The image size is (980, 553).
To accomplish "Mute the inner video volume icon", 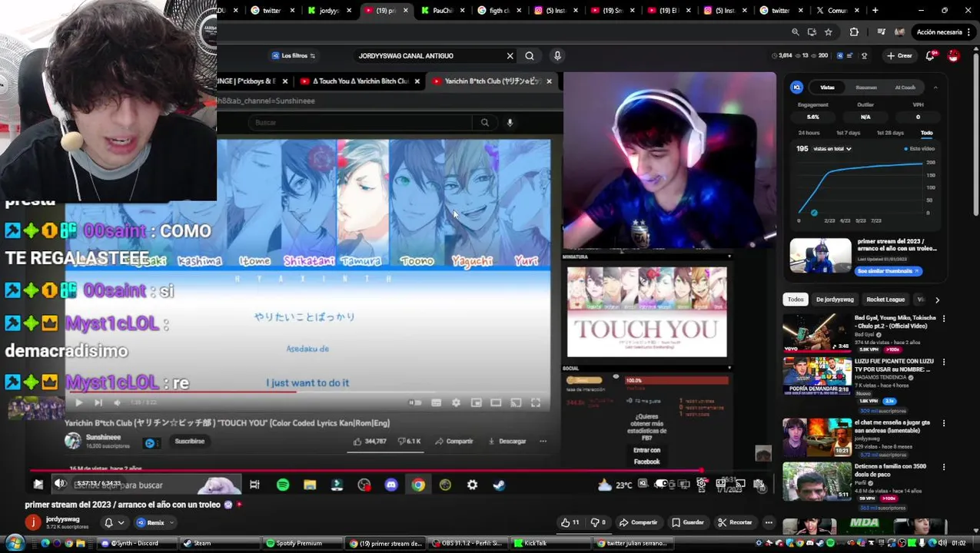I will coord(117,402).
